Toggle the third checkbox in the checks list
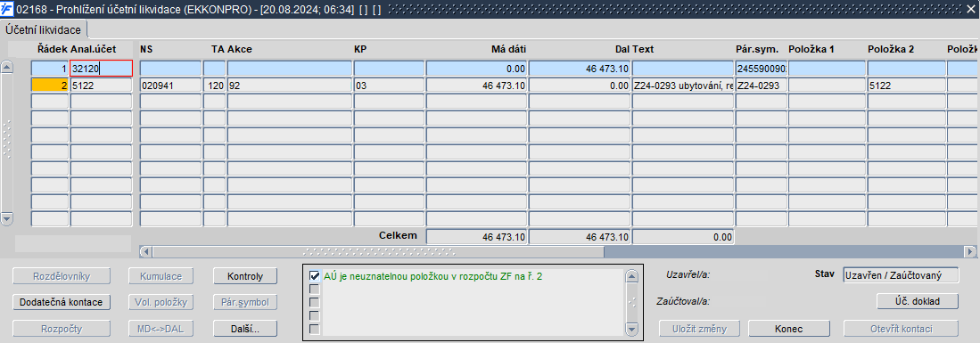The height and width of the screenshot is (343, 980). coord(315,302)
